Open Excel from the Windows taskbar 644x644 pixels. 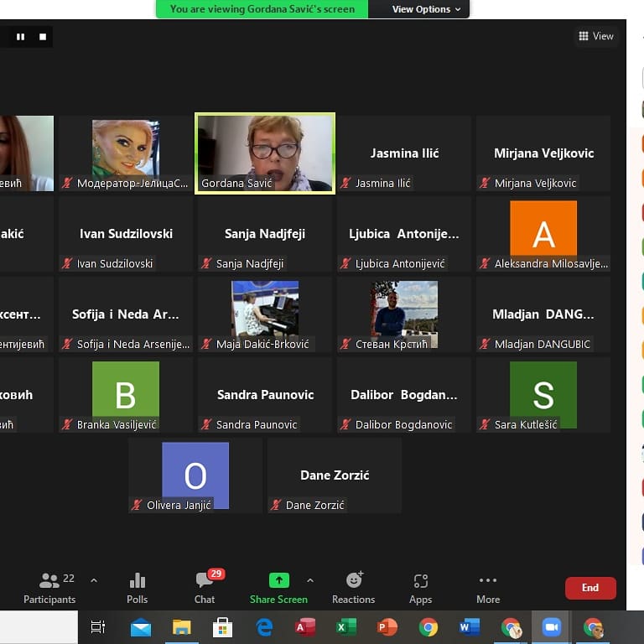(345, 627)
